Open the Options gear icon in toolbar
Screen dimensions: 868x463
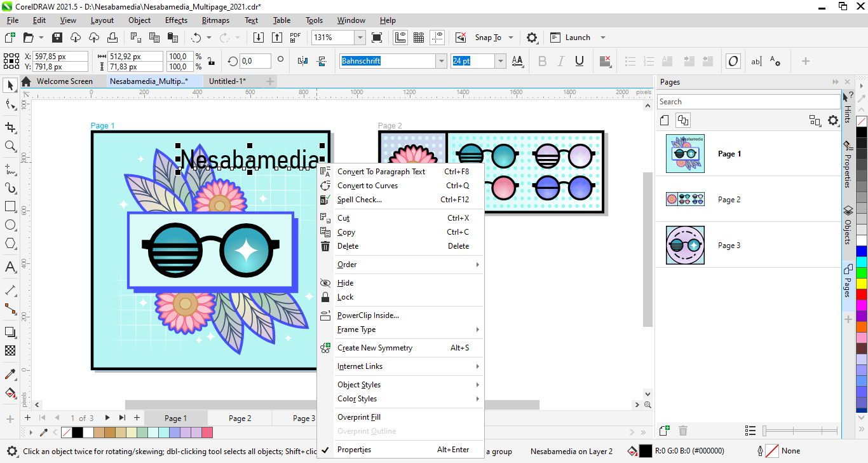click(532, 38)
